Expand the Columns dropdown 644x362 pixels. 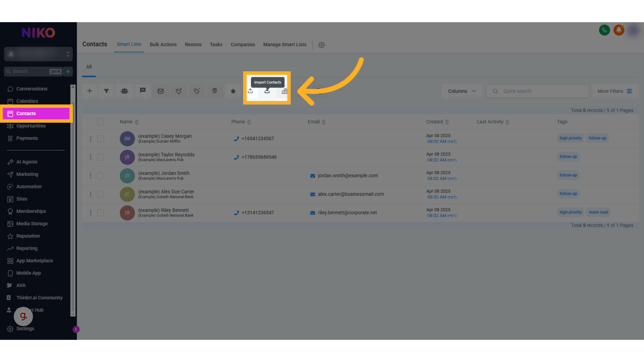point(462,91)
